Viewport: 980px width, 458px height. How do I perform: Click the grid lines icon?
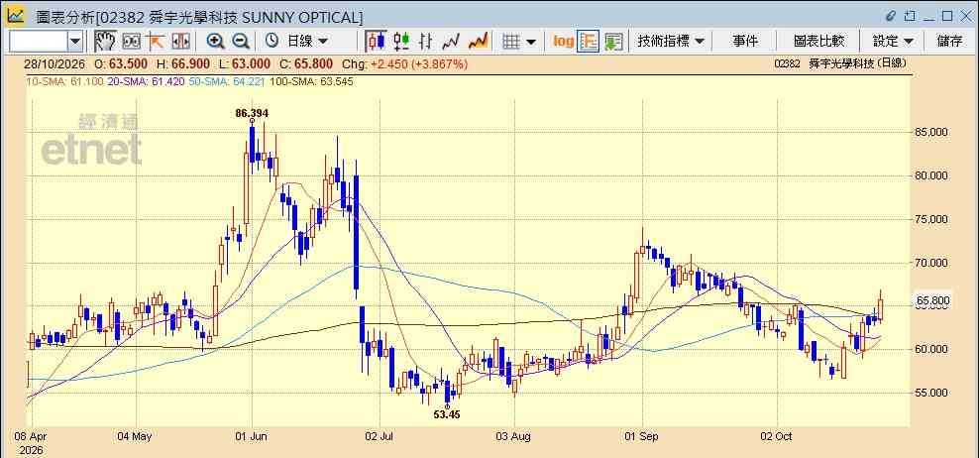(511, 42)
